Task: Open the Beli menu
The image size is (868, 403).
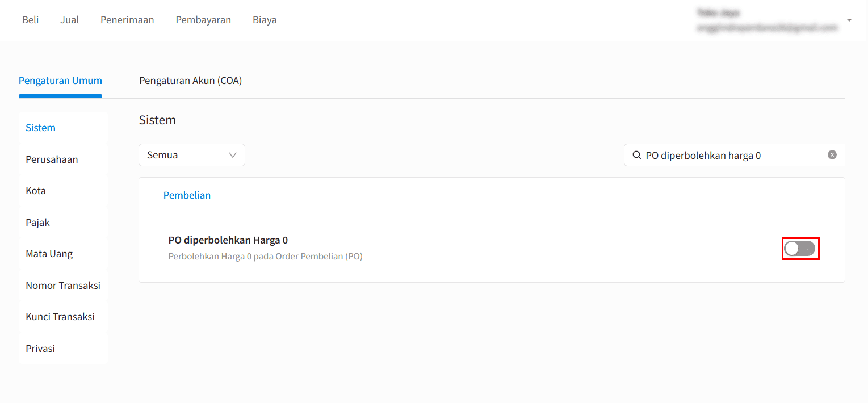Action: [x=31, y=20]
